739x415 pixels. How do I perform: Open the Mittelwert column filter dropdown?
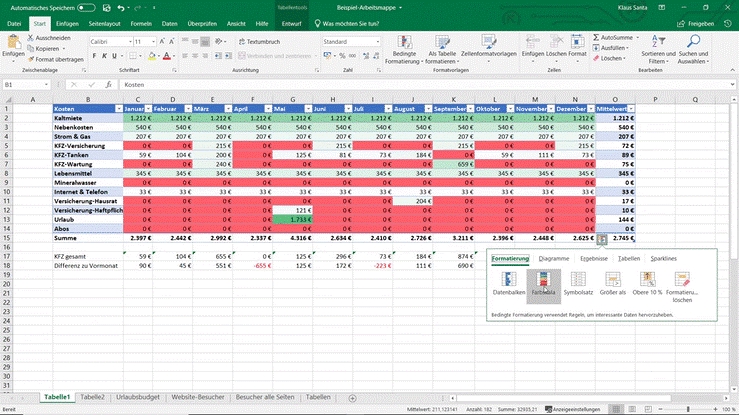631,109
